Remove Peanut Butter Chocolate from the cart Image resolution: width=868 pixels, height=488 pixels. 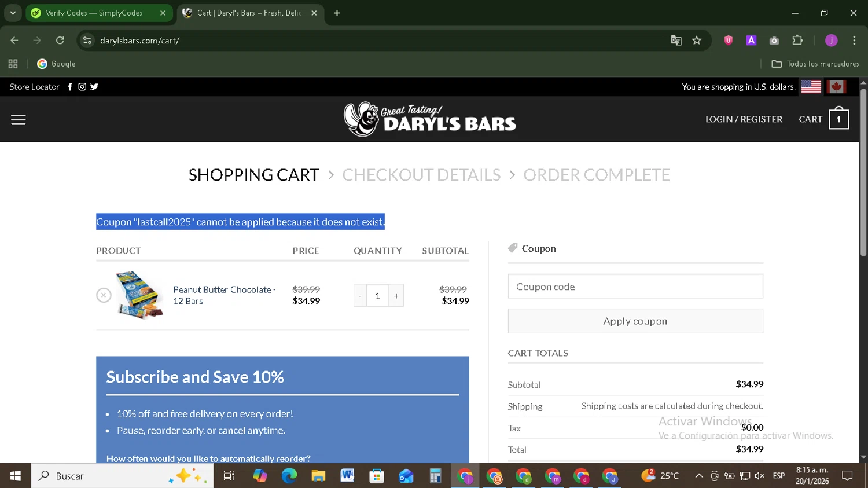pos(104,295)
